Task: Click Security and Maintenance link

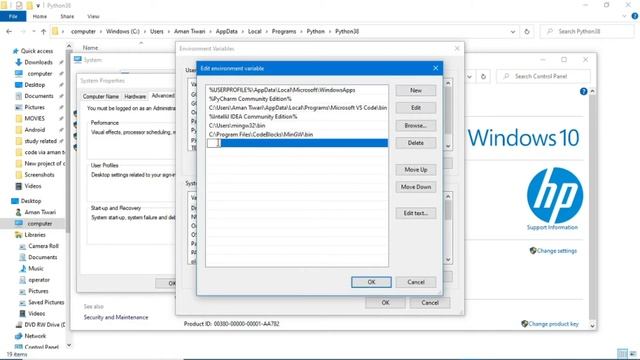Action: point(116,317)
